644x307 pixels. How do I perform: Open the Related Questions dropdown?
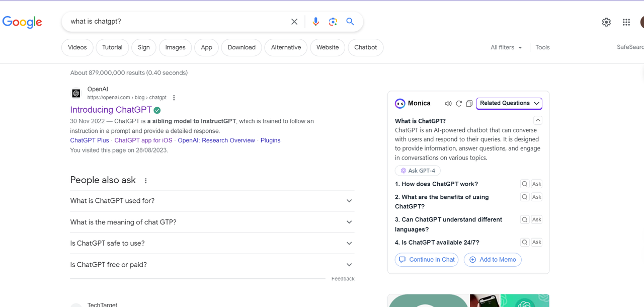[509, 103]
